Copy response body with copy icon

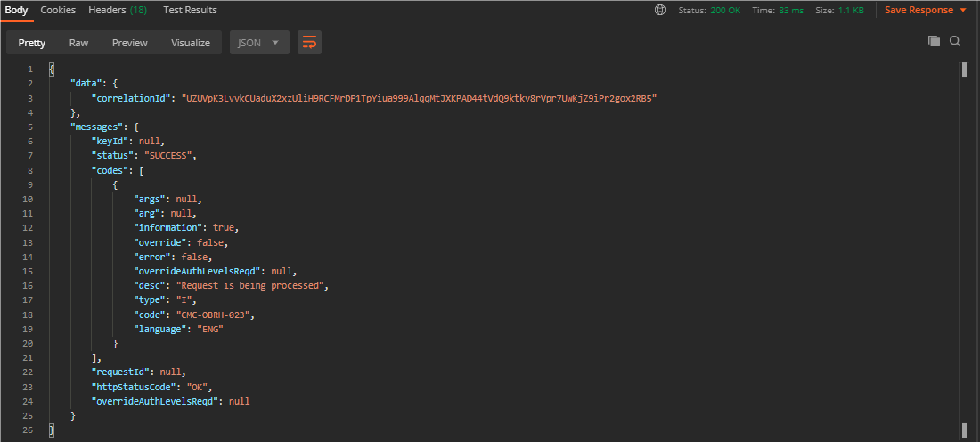(x=934, y=41)
